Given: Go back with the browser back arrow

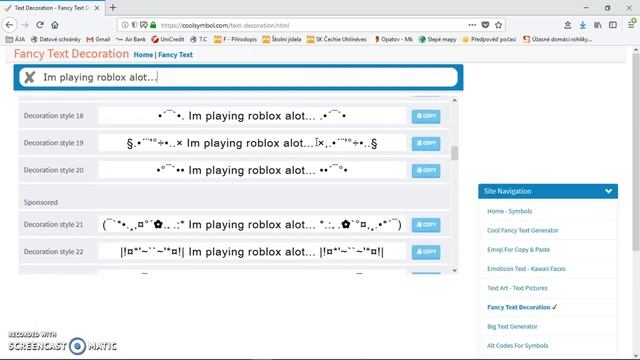Looking at the screenshot, I should pyautogui.click(x=9, y=25).
